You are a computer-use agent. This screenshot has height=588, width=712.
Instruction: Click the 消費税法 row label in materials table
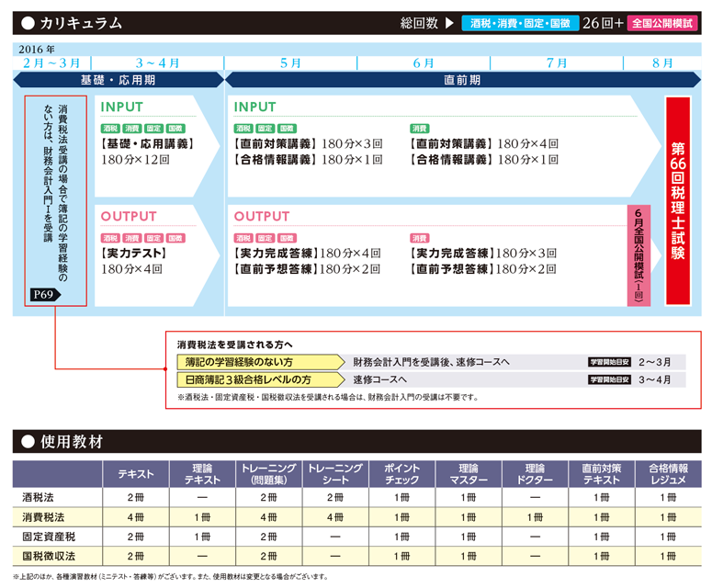tap(43, 516)
